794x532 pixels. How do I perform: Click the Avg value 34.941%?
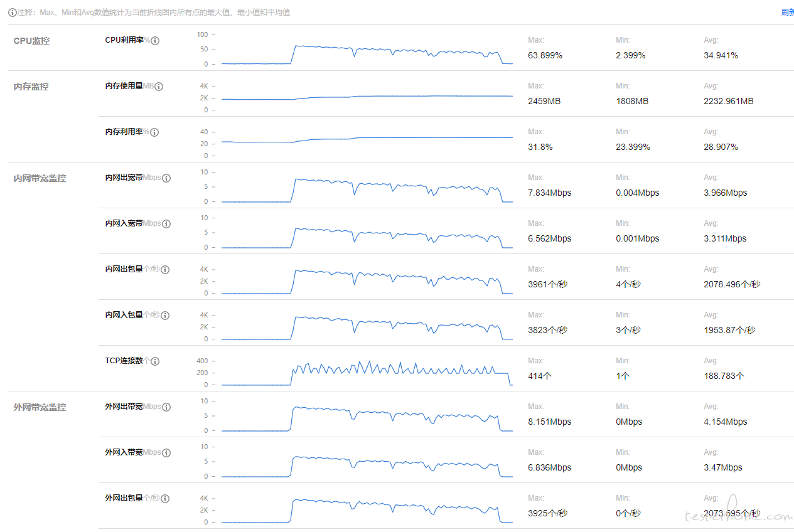[721, 55]
